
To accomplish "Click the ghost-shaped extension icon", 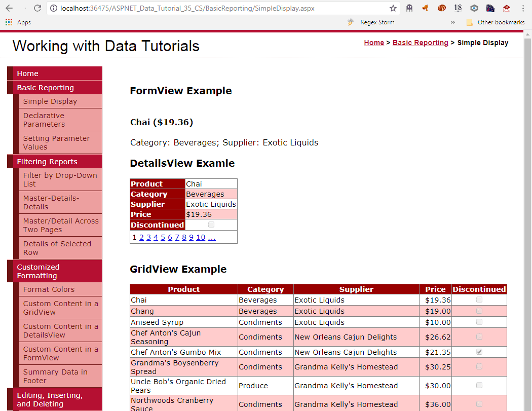I will 409,8.
